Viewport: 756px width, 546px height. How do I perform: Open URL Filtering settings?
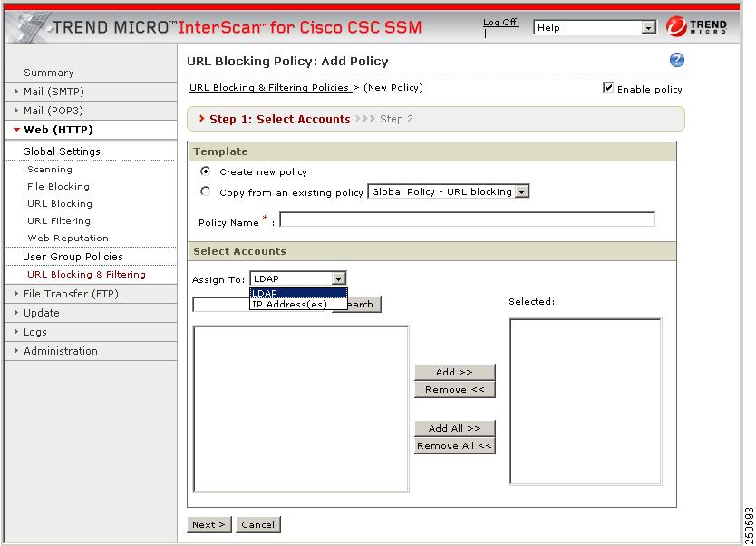click(x=58, y=221)
